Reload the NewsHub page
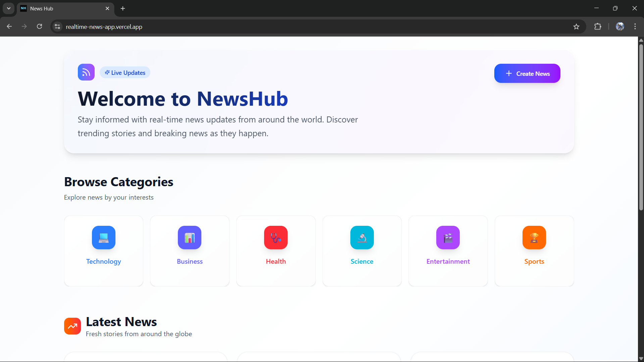Screen dimensions: 644x362 39,26
